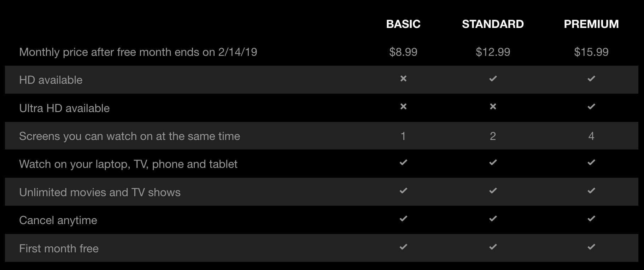The image size is (644, 270).
Task: Select the BASIC plan column header
Action: tap(403, 24)
